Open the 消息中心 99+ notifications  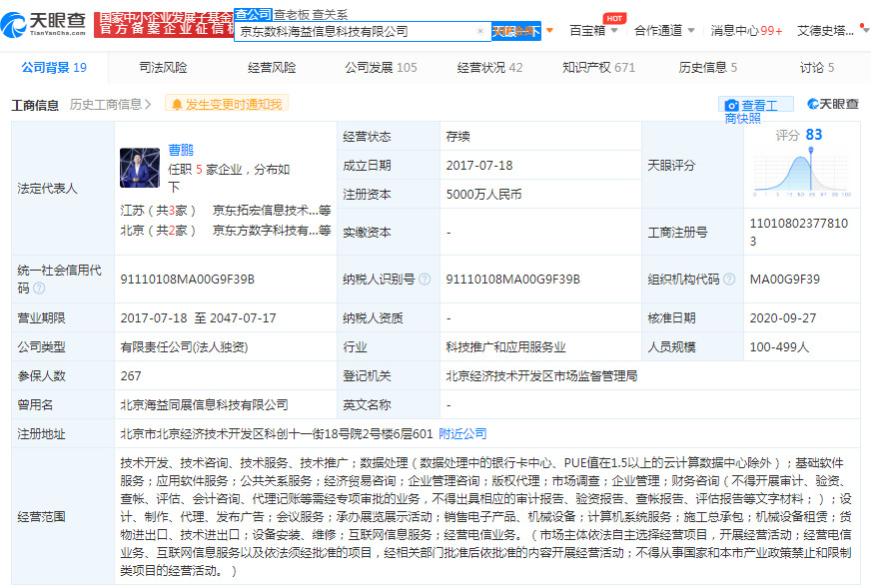746,30
